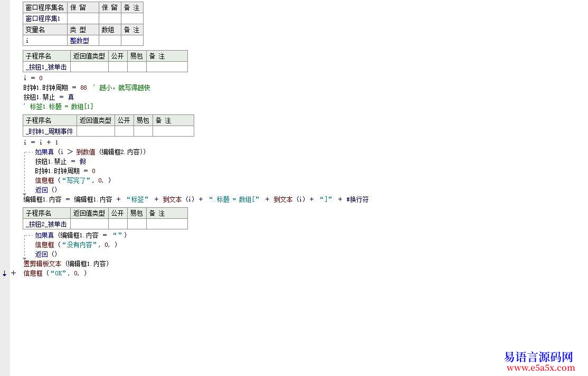
Task: Click the 信息框 "写完了" code line
Action: [x=73, y=180]
